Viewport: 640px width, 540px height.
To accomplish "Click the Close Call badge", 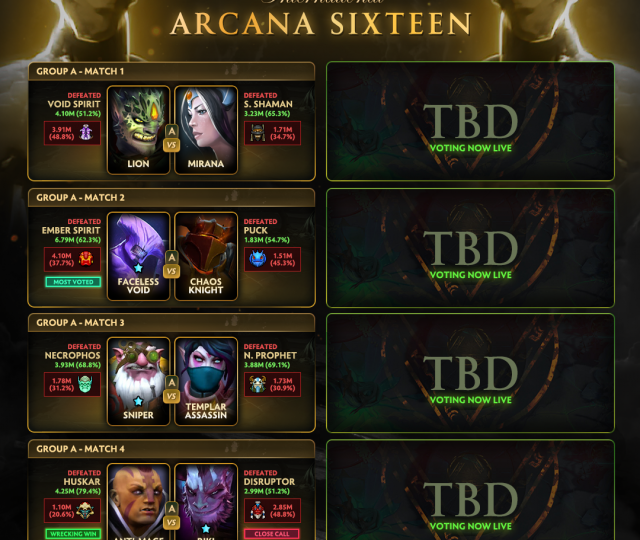I will [271, 534].
